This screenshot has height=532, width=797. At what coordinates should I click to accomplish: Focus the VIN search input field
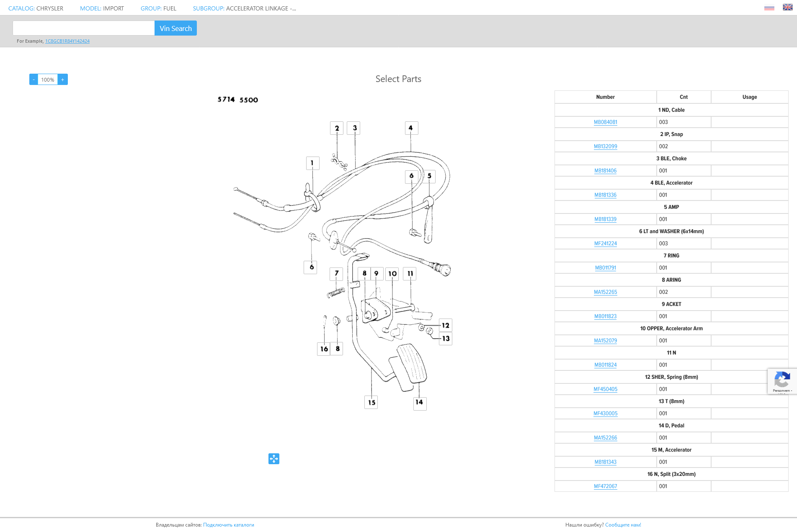pyautogui.click(x=84, y=28)
